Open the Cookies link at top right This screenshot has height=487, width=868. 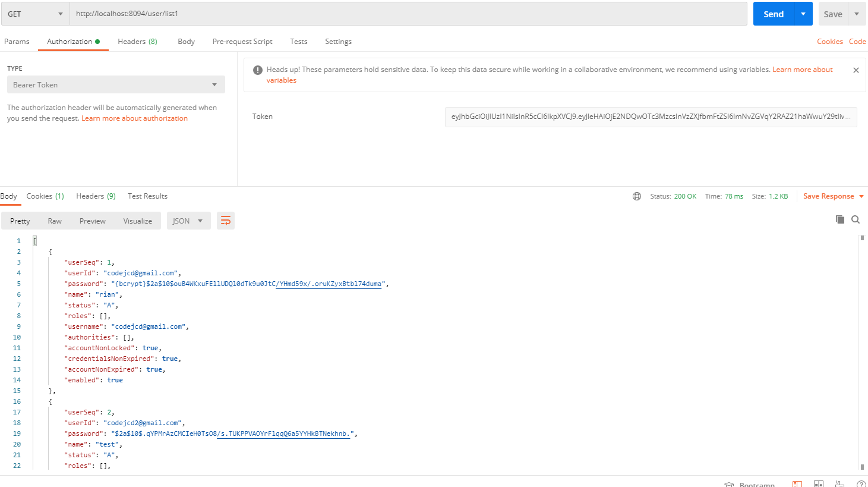tap(829, 42)
